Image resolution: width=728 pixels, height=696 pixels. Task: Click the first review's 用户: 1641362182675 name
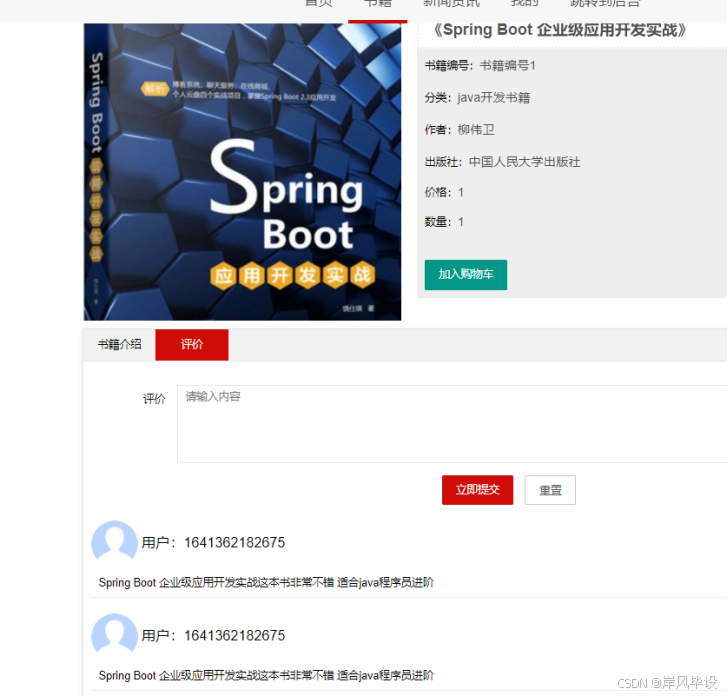[213, 542]
